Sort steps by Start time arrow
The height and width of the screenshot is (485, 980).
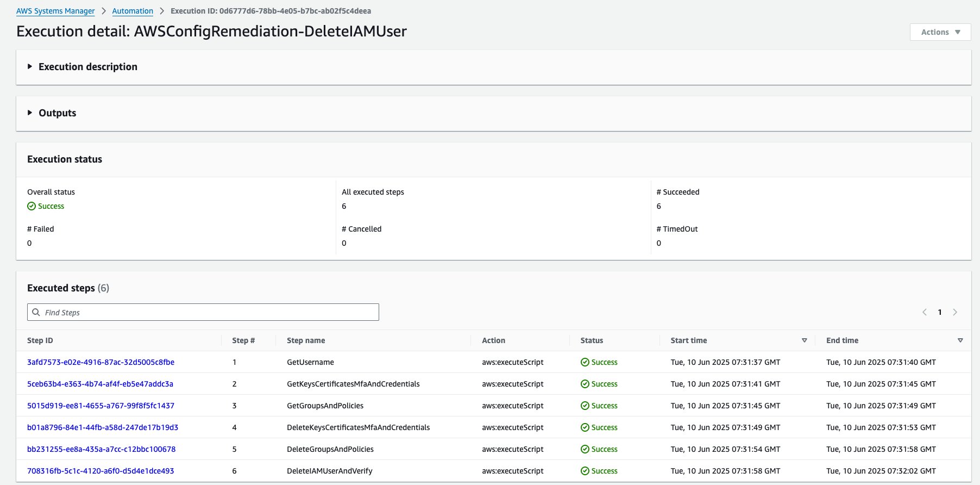tap(805, 340)
